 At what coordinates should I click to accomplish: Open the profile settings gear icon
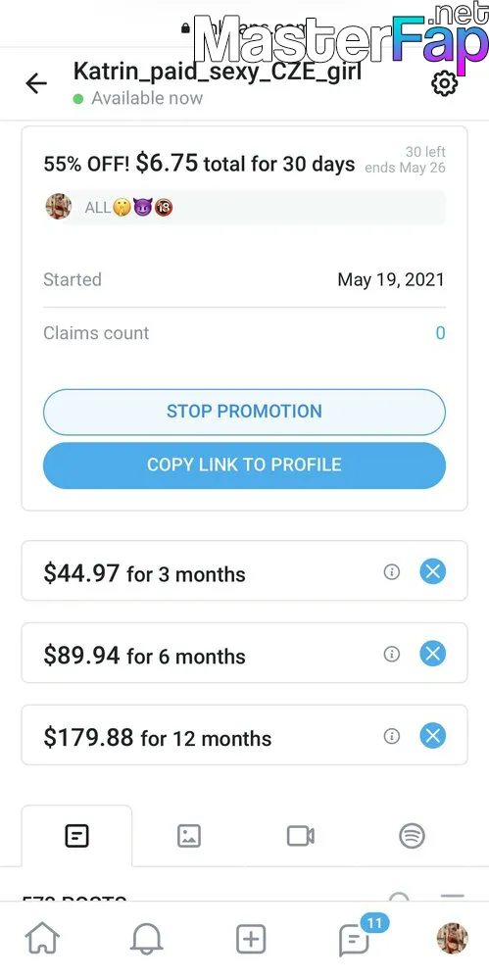coord(445,83)
